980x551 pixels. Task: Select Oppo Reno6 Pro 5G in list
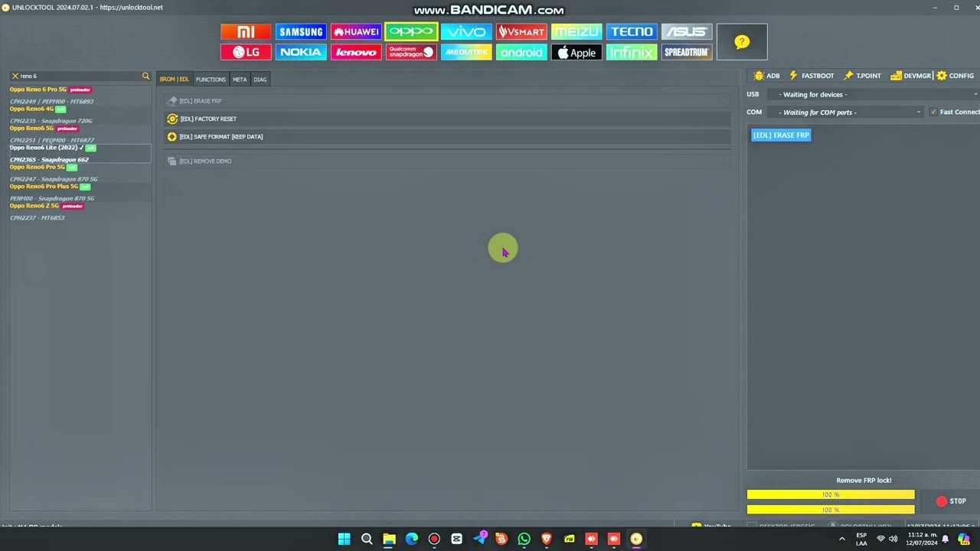coord(38,167)
